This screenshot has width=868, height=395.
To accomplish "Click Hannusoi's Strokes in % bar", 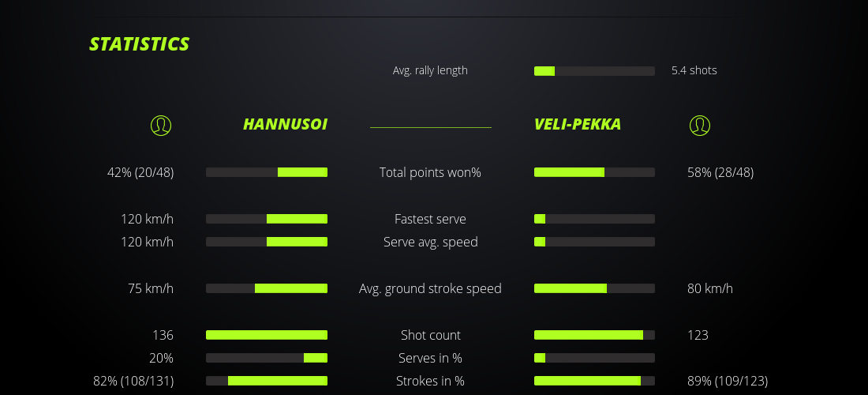I will pyautogui.click(x=267, y=381).
